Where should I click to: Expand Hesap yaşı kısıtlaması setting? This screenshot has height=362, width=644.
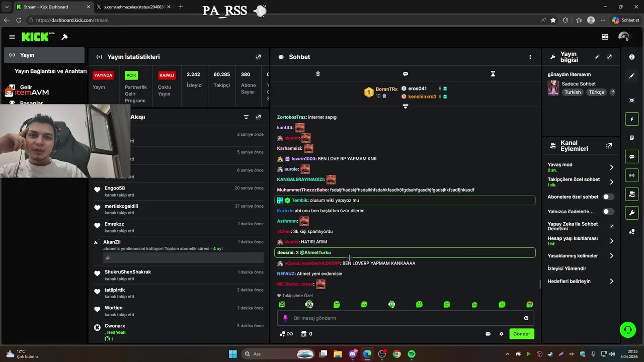pos(611,241)
